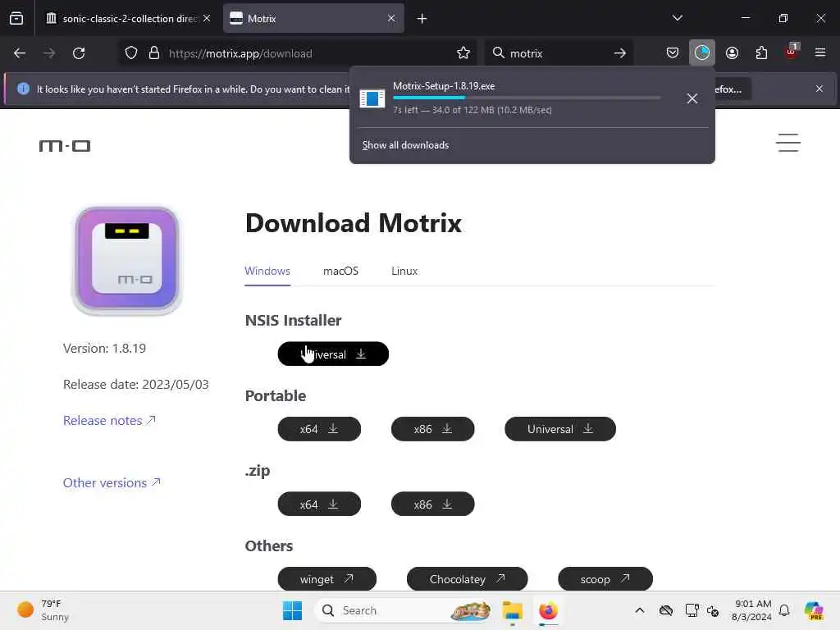
Task: Select the Windows platform tab
Action: point(267,271)
